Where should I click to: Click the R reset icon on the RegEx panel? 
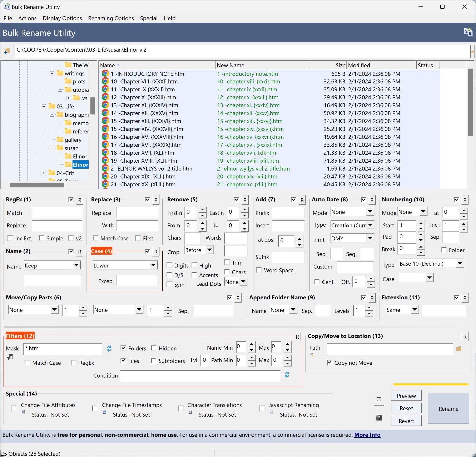(x=79, y=200)
